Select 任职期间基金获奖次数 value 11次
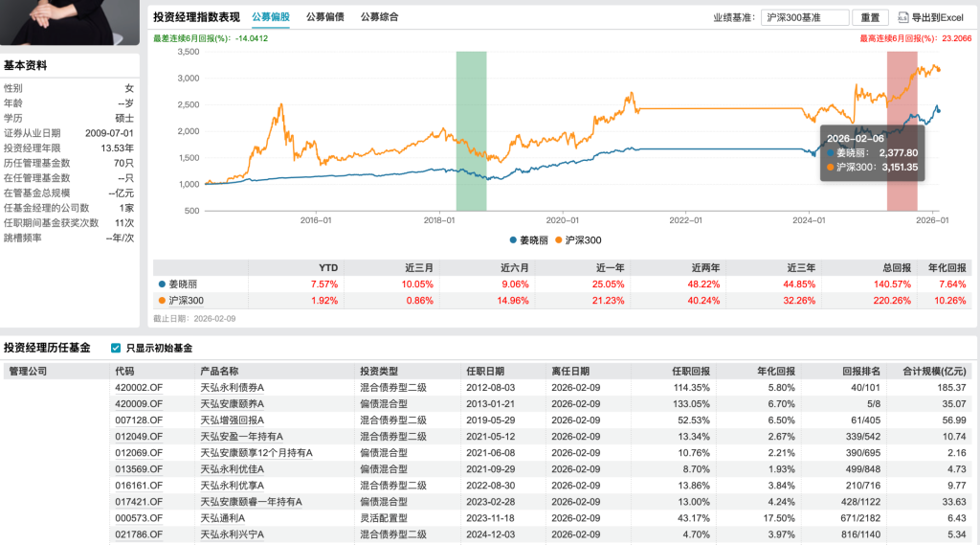Image resolution: width=980 pixels, height=545 pixels. pyautogui.click(x=124, y=223)
